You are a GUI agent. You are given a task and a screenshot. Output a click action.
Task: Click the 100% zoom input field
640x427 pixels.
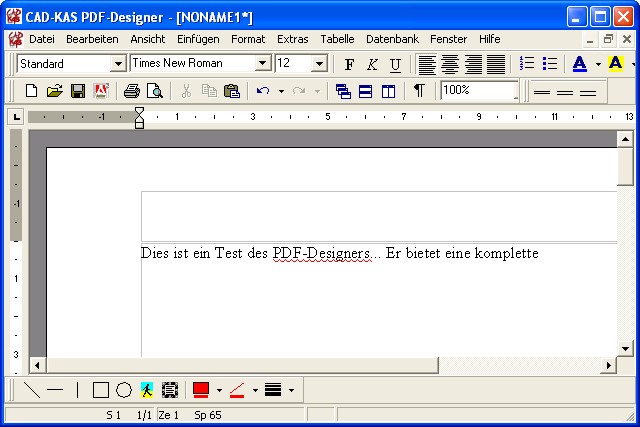point(476,90)
